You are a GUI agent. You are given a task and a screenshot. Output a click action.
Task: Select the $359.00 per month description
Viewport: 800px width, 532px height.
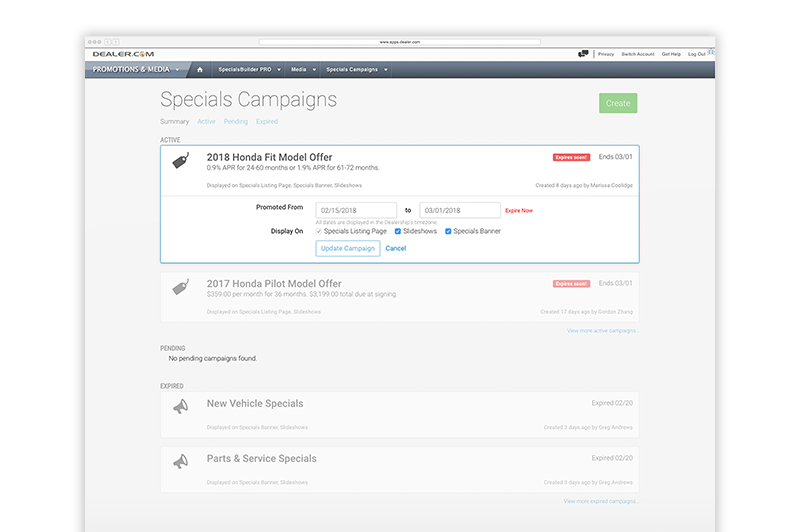point(302,294)
